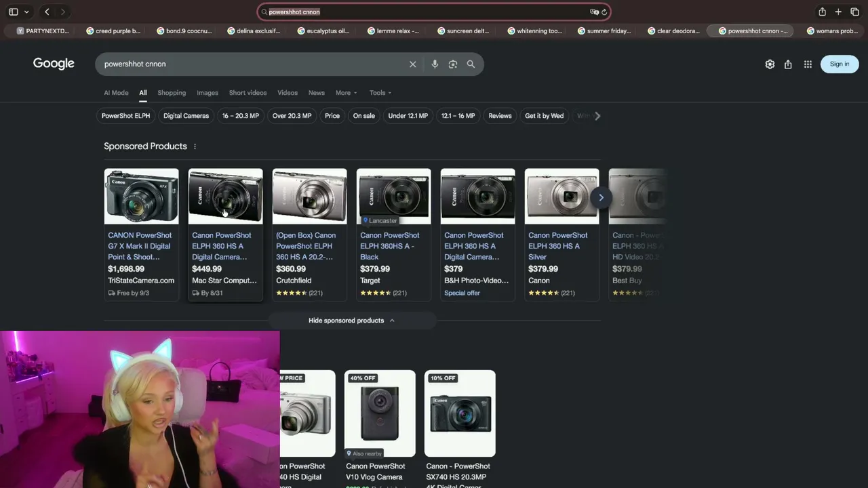Open the (Open Box) Canon PowerShot ELPH link
Screen dimensions: 868x488
pos(306,246)
